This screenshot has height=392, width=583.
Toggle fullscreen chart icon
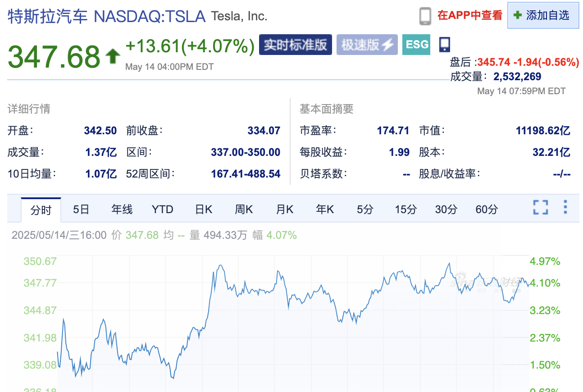click(541, 208)
